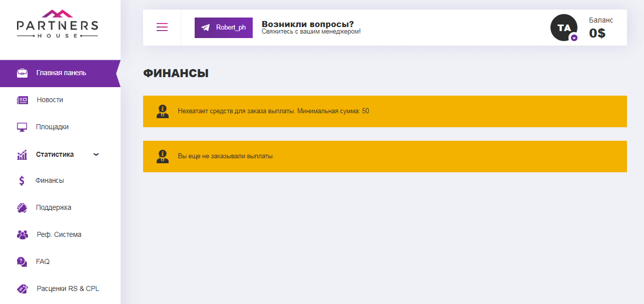Click the info icon on the payout warning banner
Screen dimensions: 644x304
(162, 111)
